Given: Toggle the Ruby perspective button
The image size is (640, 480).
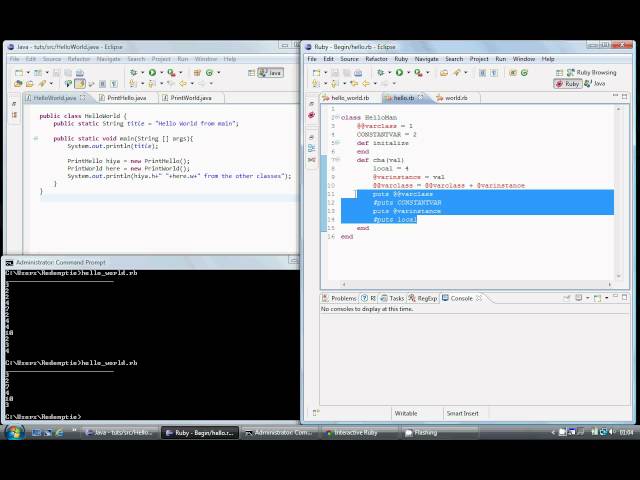Looking at the screenshot, I should coord(568,84).
